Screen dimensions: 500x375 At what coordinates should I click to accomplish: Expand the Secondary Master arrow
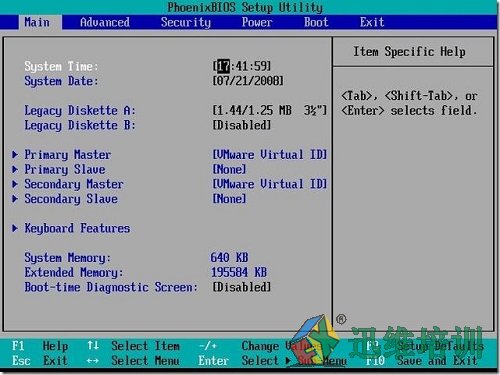[x=15, y=184]
